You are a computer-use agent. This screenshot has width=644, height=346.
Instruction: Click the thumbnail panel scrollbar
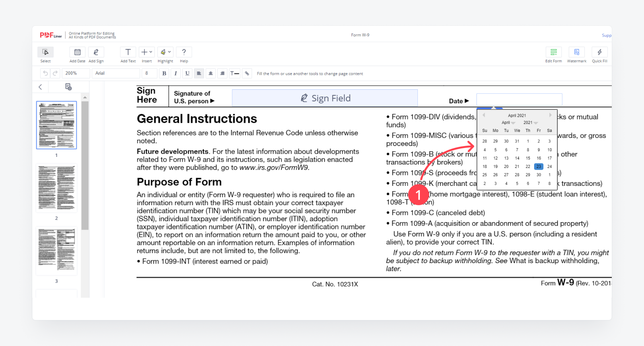85,165
